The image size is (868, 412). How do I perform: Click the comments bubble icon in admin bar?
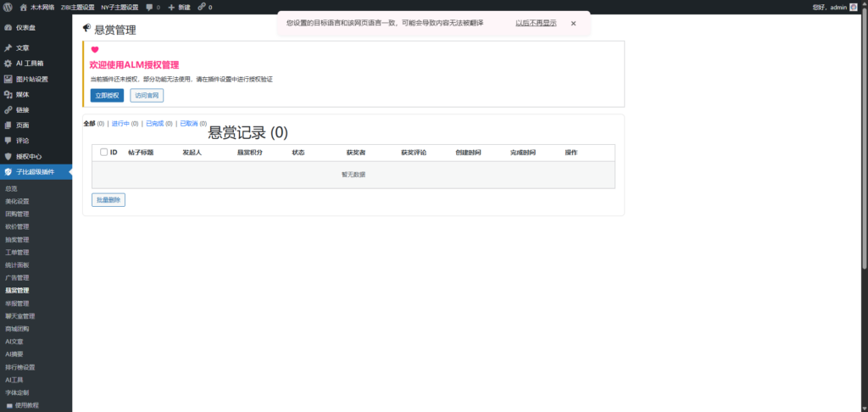click(149, 7)
